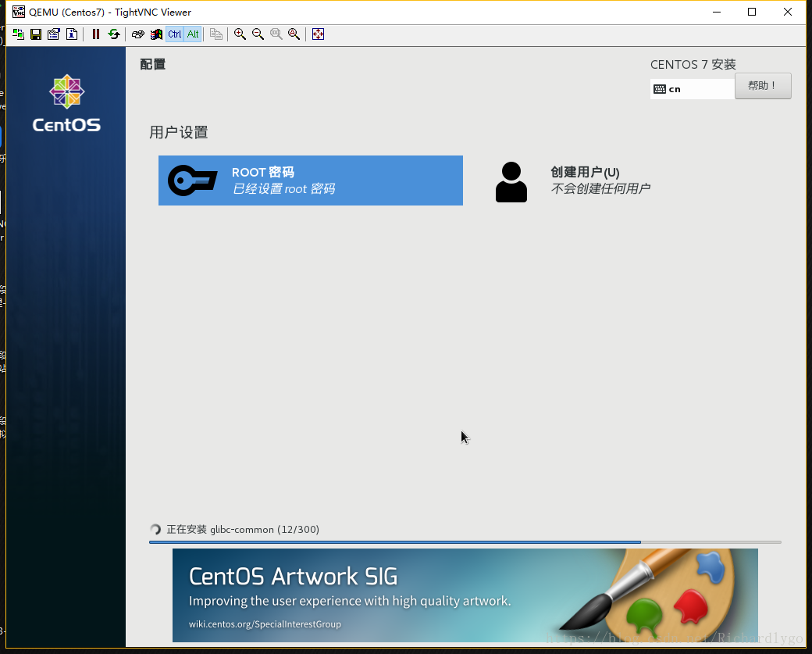This screenshot has height=654, width=812.
Task: Click the Auto zoom magnifier icon
Action: [294, 34]
